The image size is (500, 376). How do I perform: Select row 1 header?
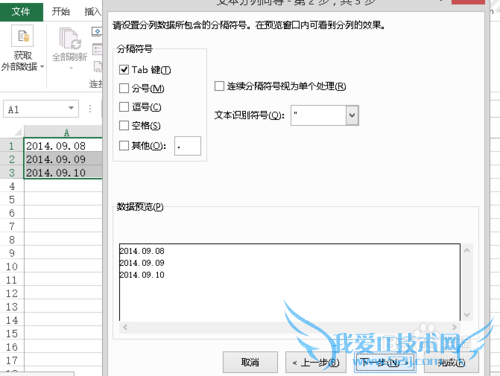point(12,146)
